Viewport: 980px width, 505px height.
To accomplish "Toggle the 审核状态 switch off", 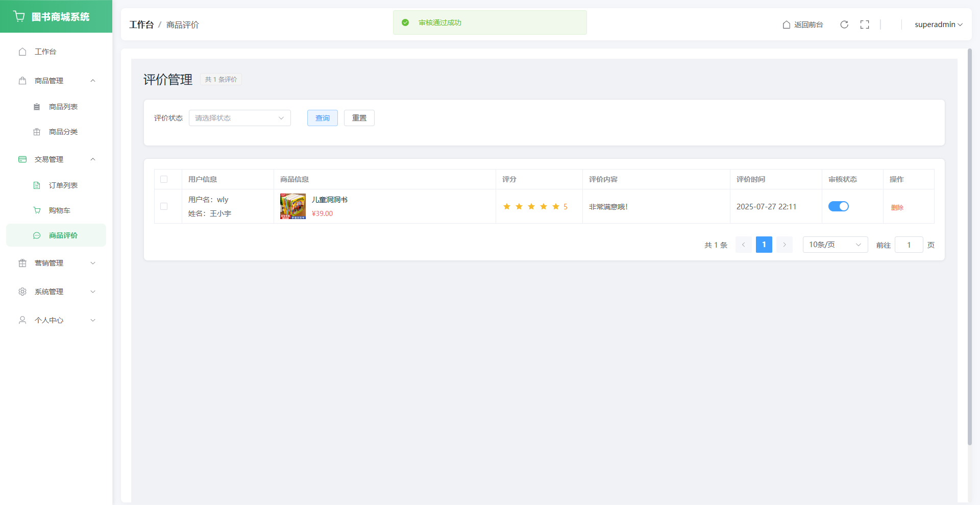I will point(838,206).
